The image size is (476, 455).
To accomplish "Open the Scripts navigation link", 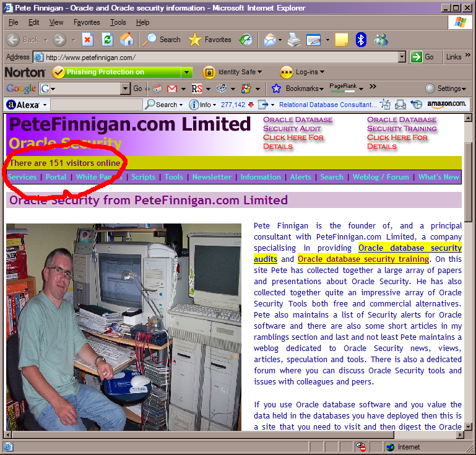I will pos(143,177).
